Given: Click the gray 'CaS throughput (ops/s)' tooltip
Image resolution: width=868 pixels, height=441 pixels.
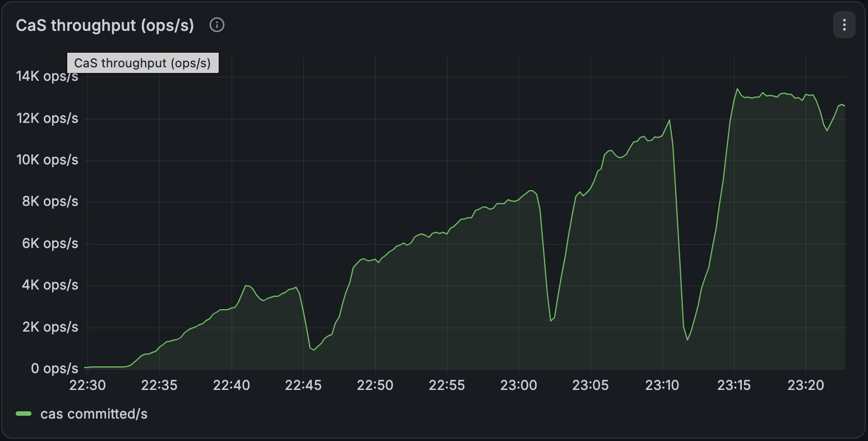Looking at the screenshot, I should point(143,63).
